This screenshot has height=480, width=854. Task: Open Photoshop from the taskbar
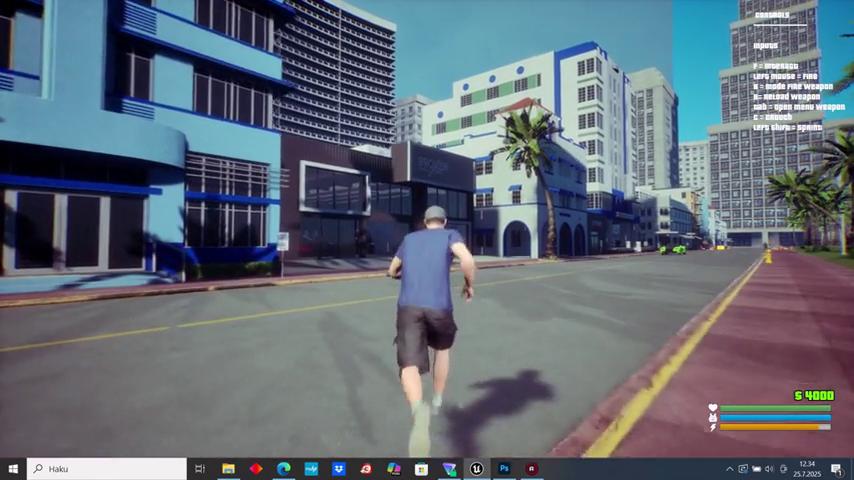click(x=504, y=469)
